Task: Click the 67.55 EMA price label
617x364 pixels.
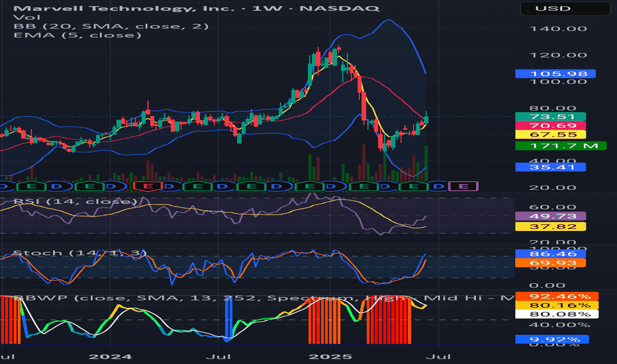Action: [551, 134]
